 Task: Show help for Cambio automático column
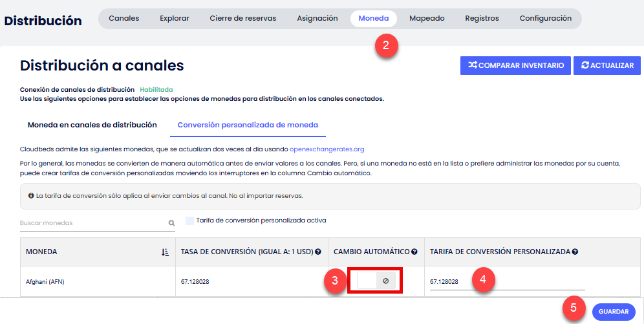(x=414, y=252)
